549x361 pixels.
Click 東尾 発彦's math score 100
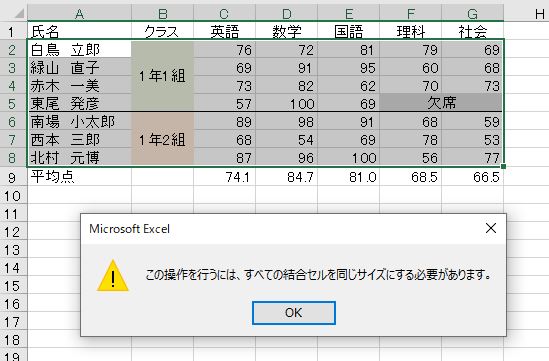pos(286,103)
